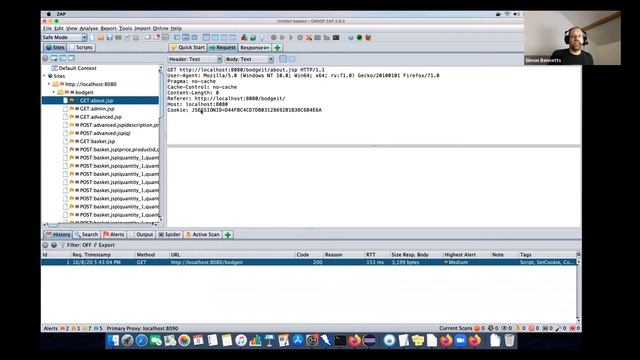
Task: Switch to the Active Scan tab
Action: 202,235
